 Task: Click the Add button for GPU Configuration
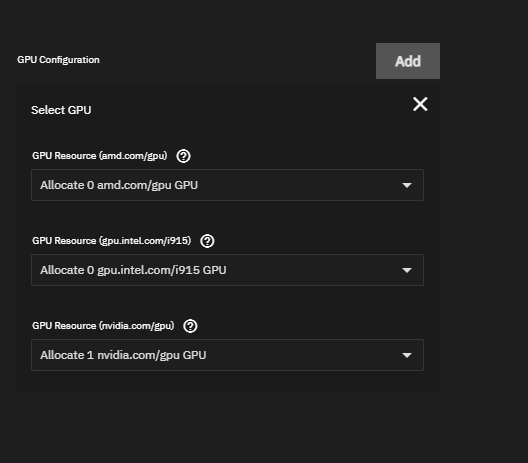(408, 61)
